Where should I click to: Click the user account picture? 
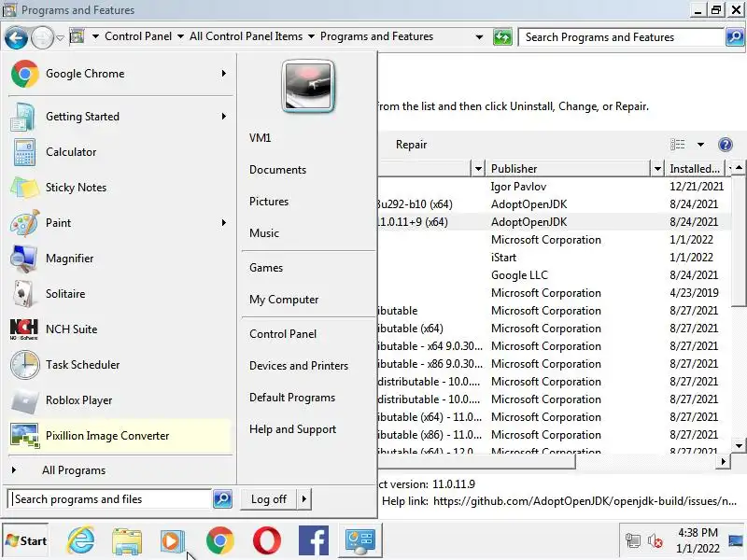[308, 86]
